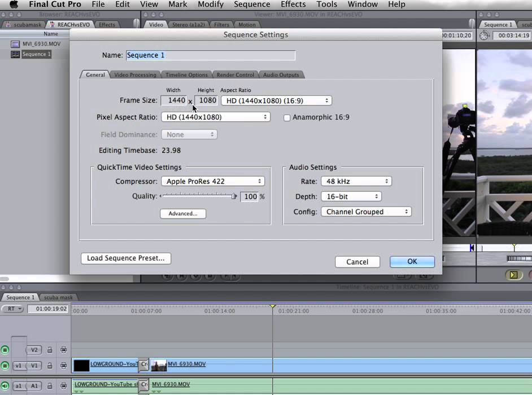Click the Cancel button
The width and height of the screenshot is (532, 395).
(x=357, y=262)
